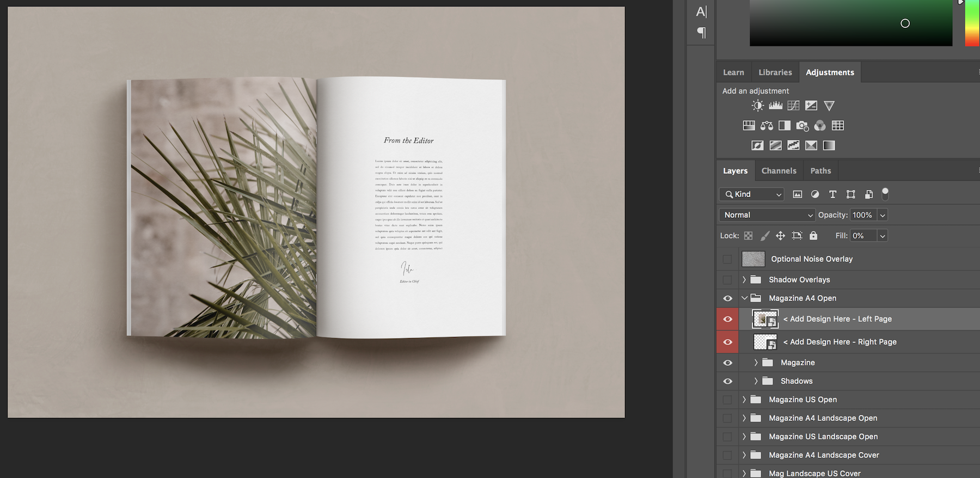Click the Channel Mixer adjustment icon
The image size is (980, 478).
coord(820,126)
